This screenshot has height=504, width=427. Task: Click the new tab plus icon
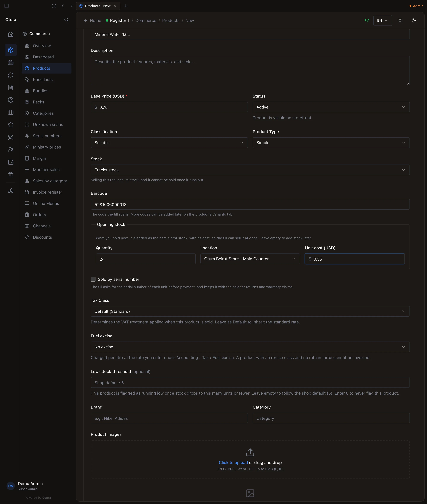126,6
